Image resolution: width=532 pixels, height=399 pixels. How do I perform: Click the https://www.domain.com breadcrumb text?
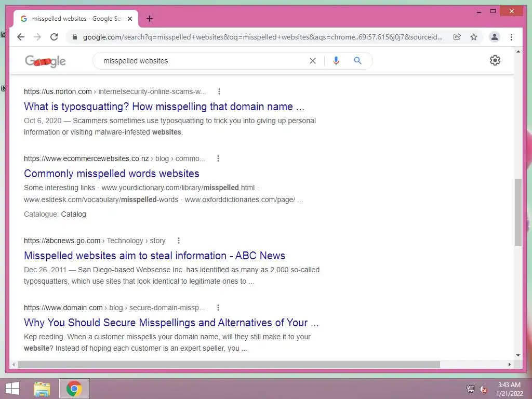(x=63, y=308)
